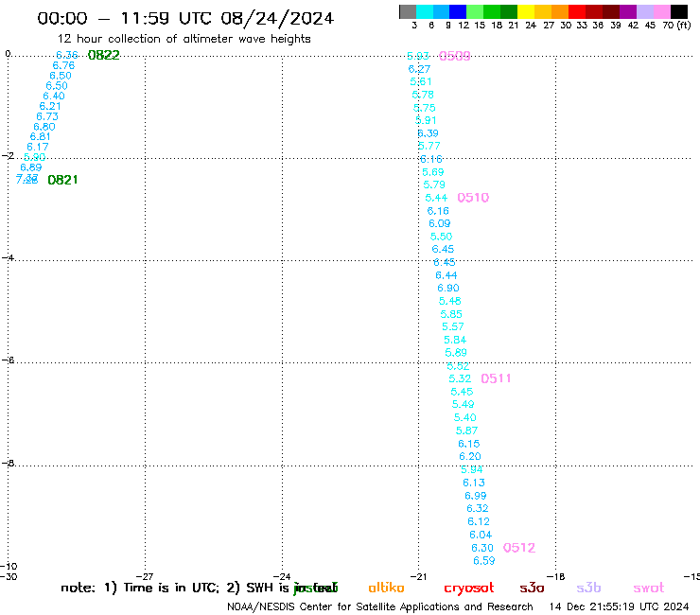Click the longitude axis label -24

click(x=282, y=576)
